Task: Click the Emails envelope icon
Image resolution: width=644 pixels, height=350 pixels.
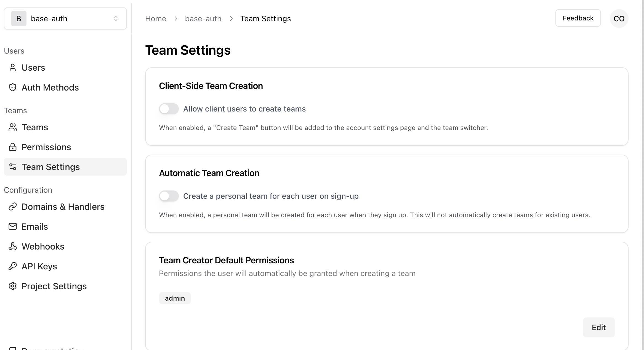Action: pos(13,227)
